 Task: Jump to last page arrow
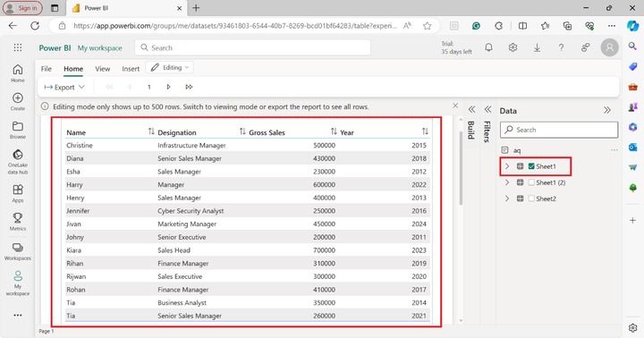click(x=189, y=87)
